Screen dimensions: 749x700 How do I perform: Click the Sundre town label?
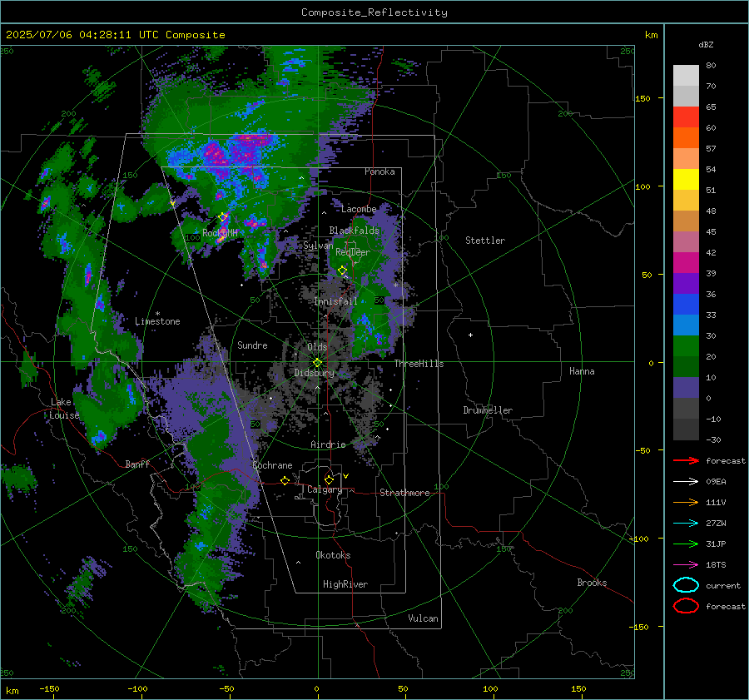(x=252, y=345)
